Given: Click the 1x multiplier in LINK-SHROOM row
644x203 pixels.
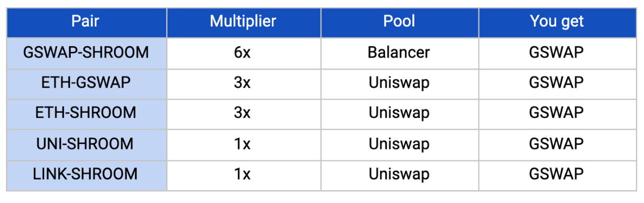Looking at the screenshot, I should [x=243, y=174].
